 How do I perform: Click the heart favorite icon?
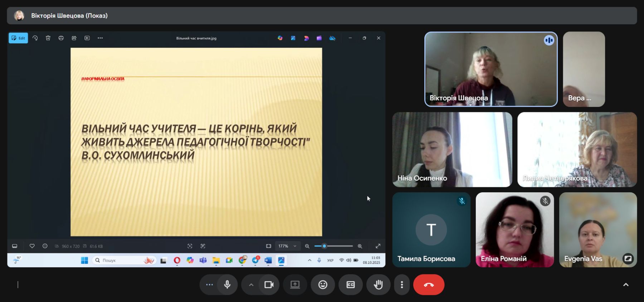32,246
